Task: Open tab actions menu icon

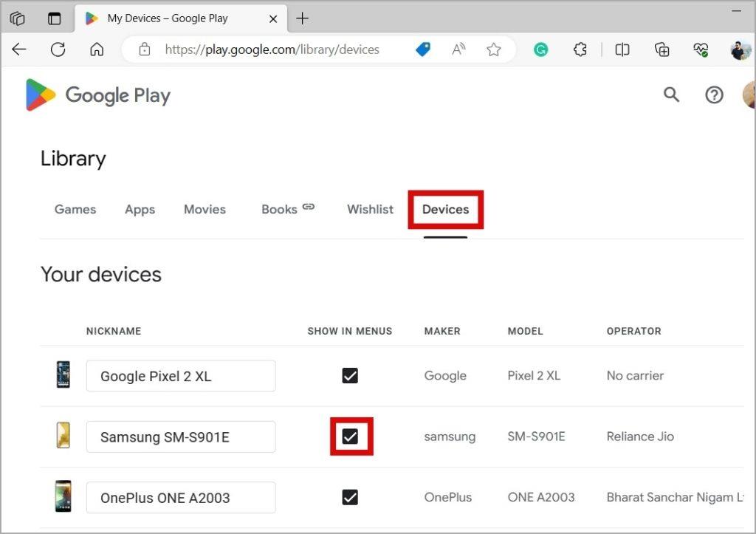Action: (x=55, y=18)
